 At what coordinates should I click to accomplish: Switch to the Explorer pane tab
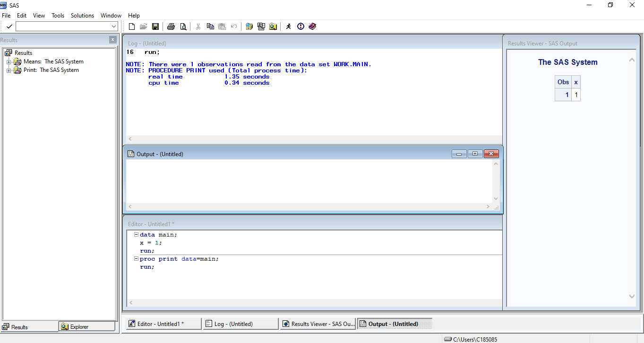pyautogui.click(x=86, y=326)
